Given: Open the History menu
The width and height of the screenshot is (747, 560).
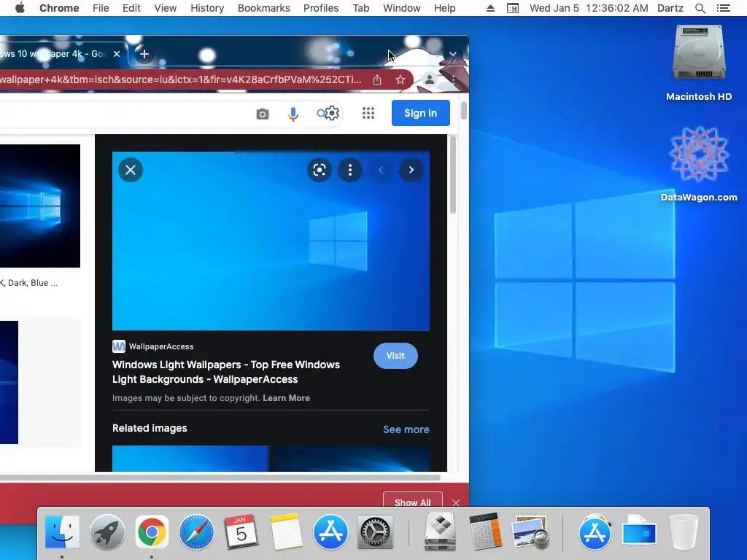Looking at the screenshot, I should pos(207,8).
